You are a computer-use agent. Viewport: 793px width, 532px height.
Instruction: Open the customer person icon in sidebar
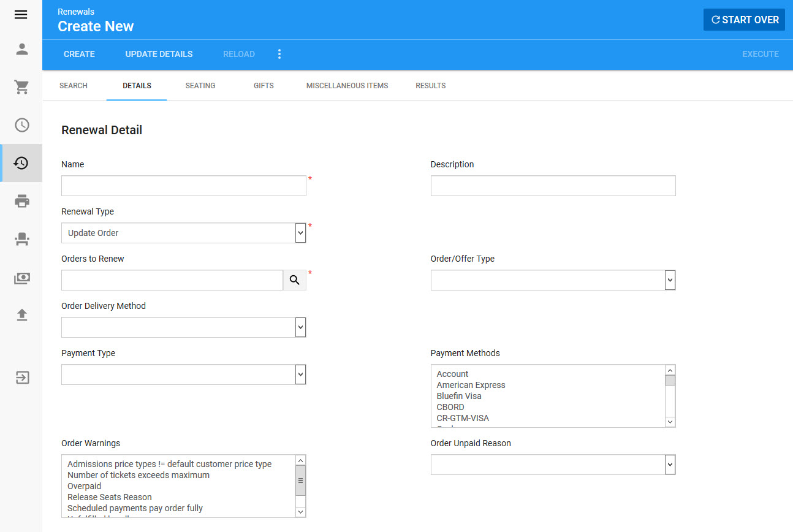point(22,49)
